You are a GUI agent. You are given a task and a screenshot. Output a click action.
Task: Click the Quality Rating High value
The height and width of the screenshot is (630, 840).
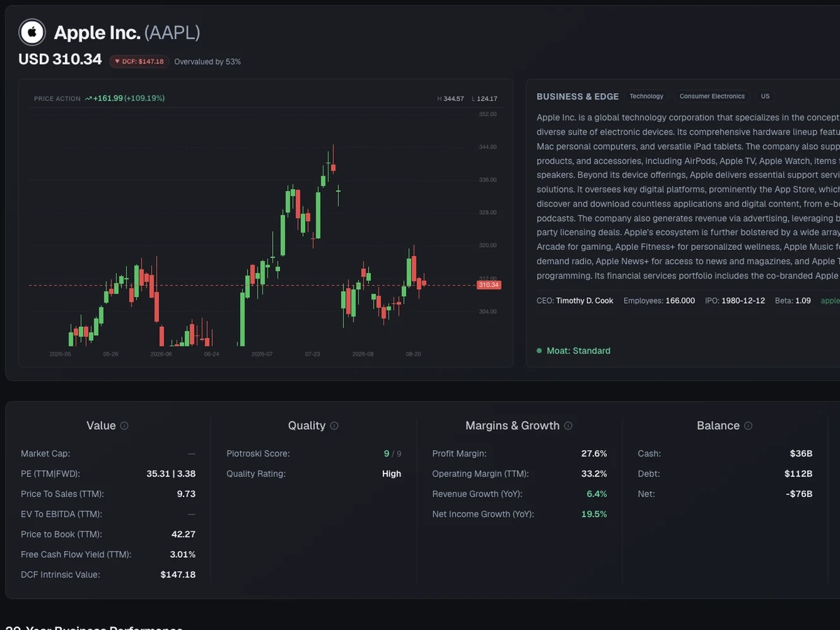391,474
